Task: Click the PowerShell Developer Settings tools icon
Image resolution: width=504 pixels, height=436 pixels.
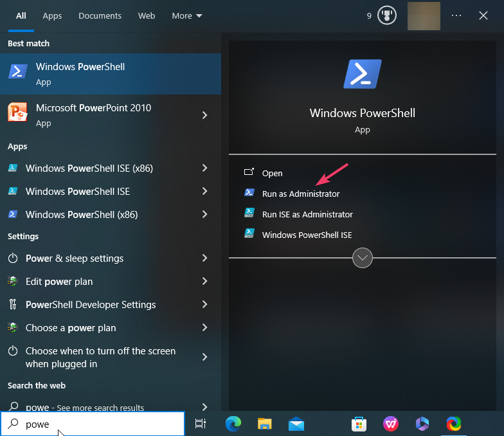Action: [x=13, y=304]
